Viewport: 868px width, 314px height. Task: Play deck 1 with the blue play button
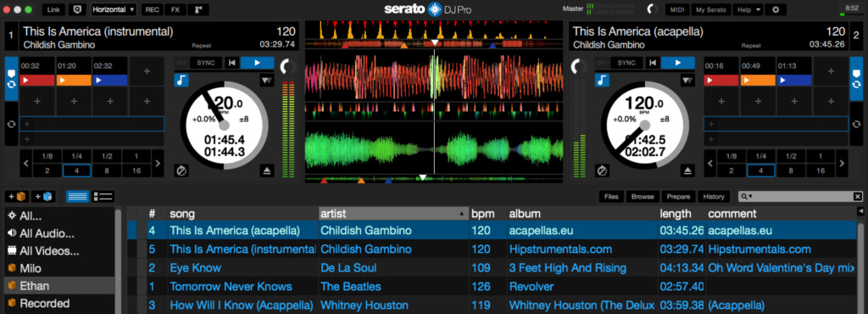[x=257, y=63]
